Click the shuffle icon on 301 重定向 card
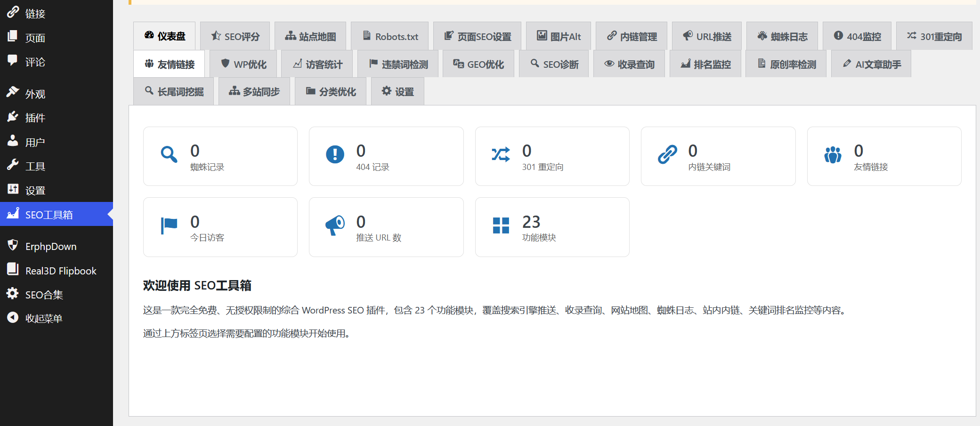The width and height of the screenshot is (980, 426). [x=501, y=154]
